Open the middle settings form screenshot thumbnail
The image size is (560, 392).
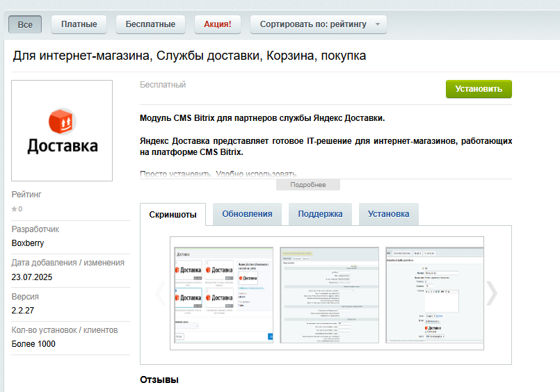coord(329,295)
